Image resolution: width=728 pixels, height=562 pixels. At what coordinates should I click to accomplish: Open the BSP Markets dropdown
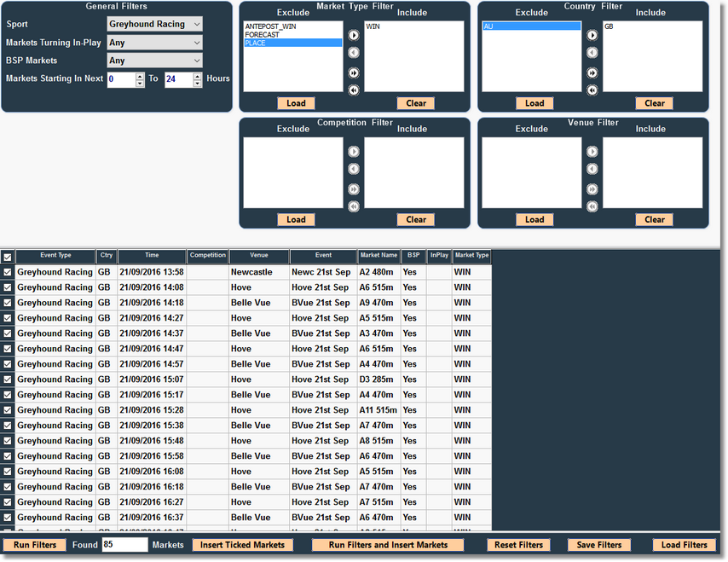(x=154, y=61)
